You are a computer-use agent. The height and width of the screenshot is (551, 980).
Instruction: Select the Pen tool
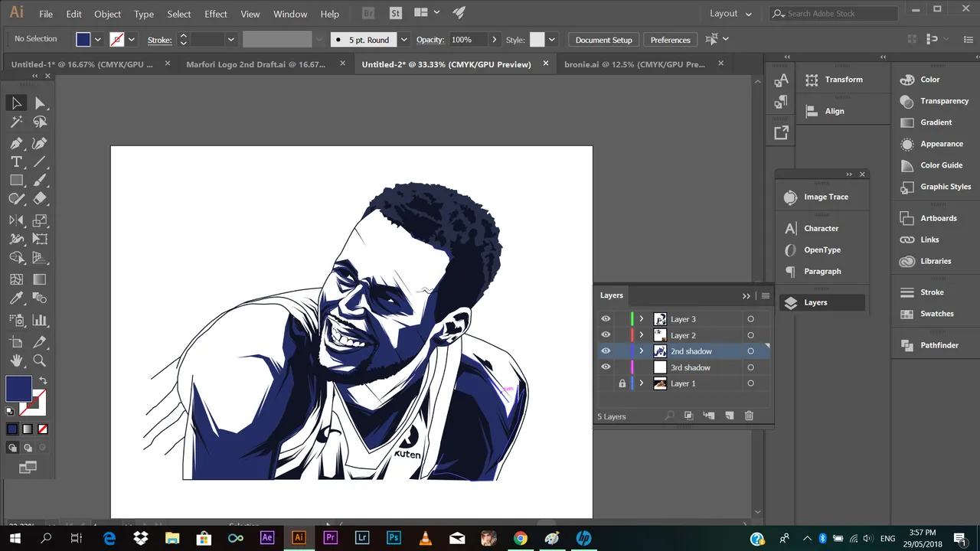click(16, 143)
